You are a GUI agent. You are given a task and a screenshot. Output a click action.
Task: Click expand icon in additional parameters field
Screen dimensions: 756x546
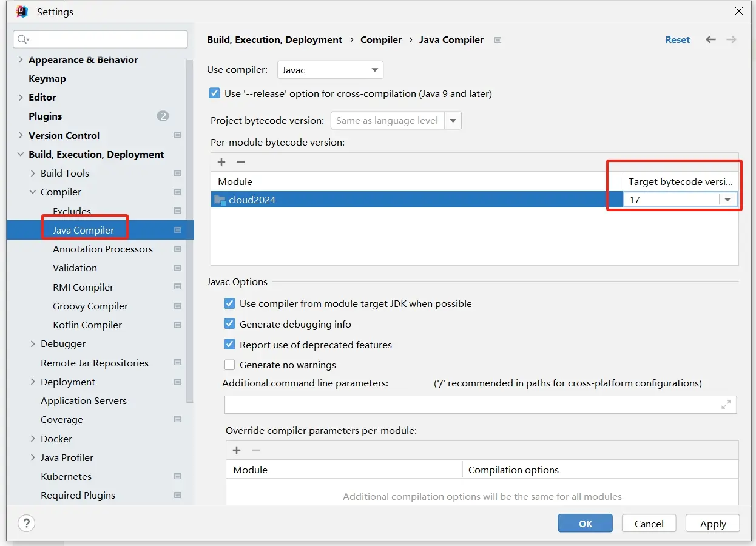click(x=726, y=405)
